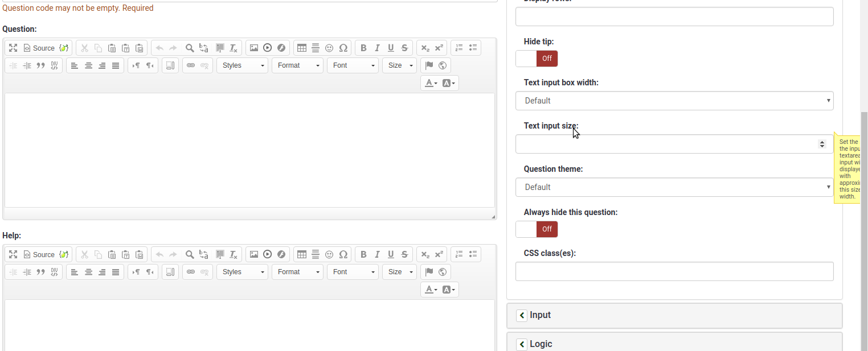The width and height of the screenshot is (868, 351).
Task: Open text color picker in Question editor
Action: coord(431,84)
